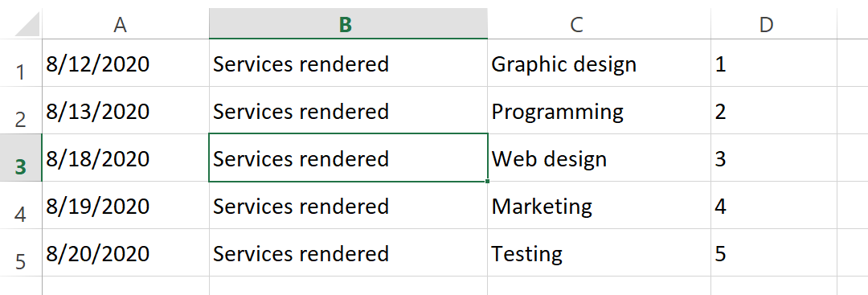Select column D header
868x295 pixels.
coord(773,24)
